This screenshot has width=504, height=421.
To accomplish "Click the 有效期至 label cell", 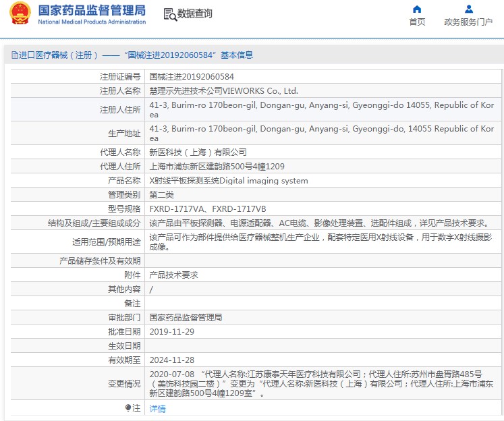I will pyautogui.click(x=78, y=360).
